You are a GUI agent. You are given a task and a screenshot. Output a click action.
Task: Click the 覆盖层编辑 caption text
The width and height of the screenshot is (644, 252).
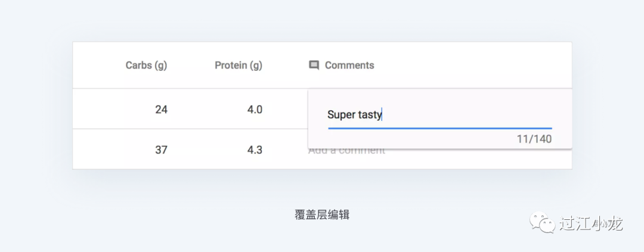pos(322,214)
